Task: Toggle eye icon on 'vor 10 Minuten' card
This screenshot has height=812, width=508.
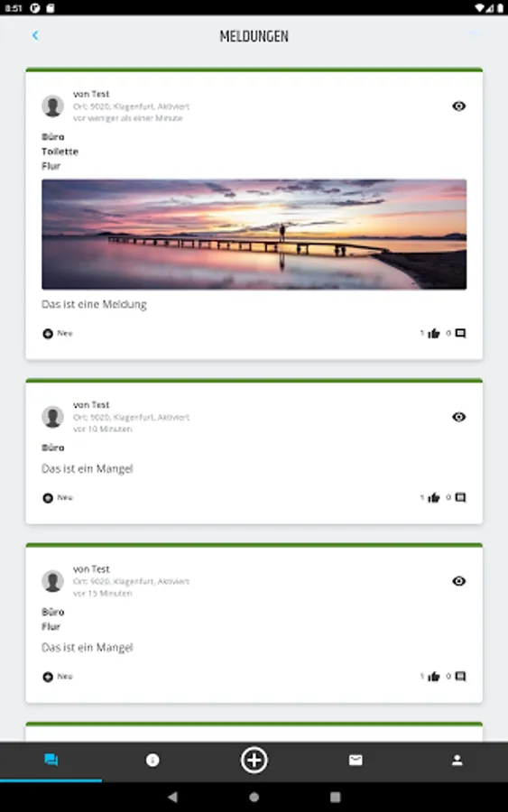Action: point(458,417)
